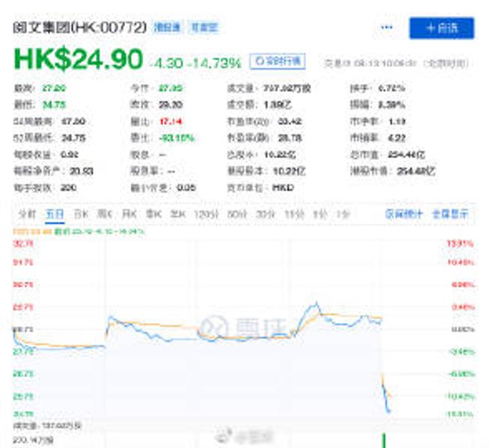490x448 pixels.
Task: Select the 1分 one-minute interval tab
Action: coord(342,214)
